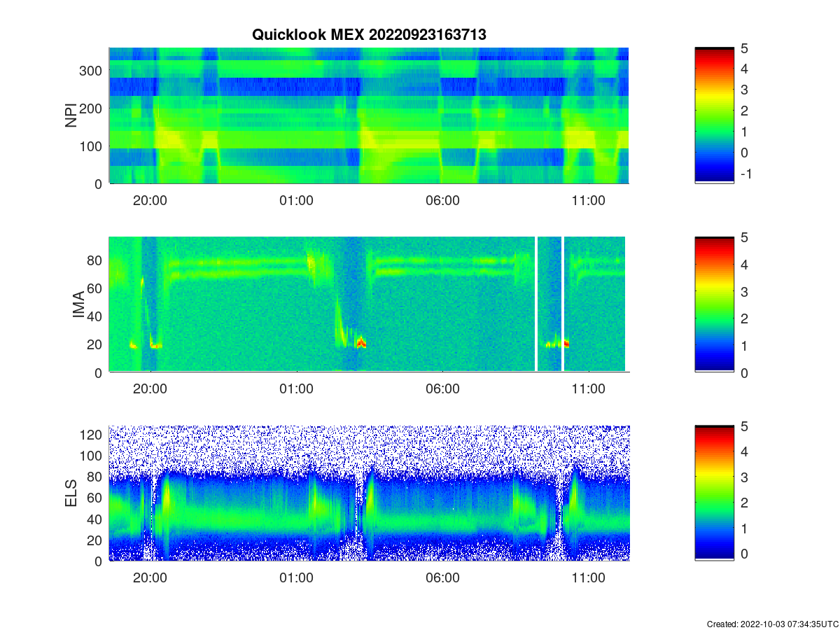
Task: Click the 200 tick on NPI axis
Action: 92,108
